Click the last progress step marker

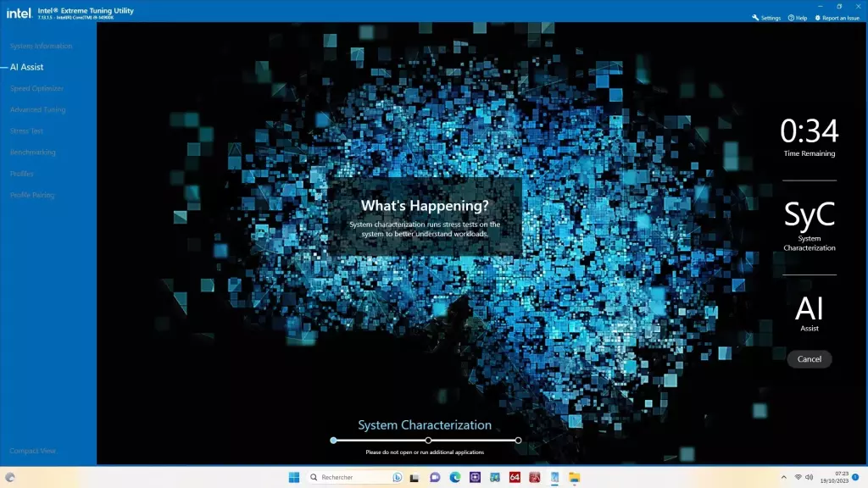pos(518,441)
